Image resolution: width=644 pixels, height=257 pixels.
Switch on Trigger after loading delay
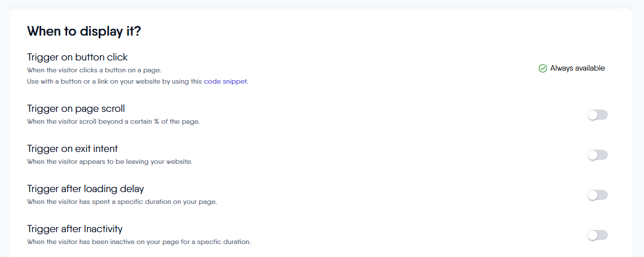tap(597, 195)
